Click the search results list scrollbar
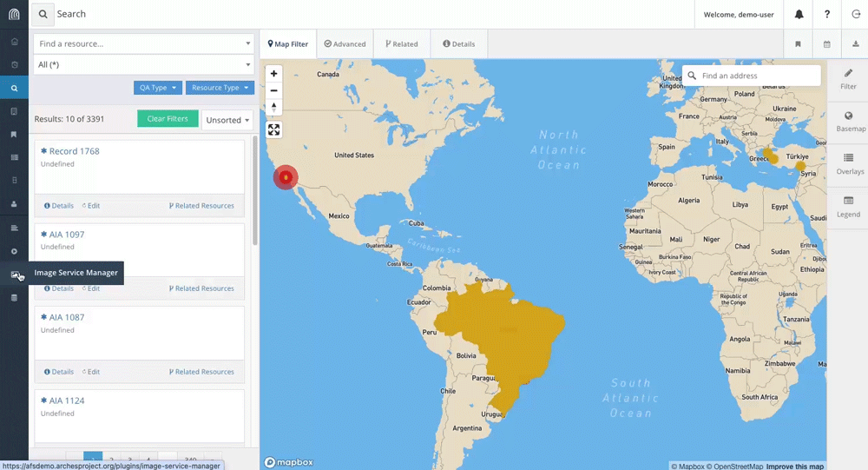Screen dimensions: 868x470 (255, 190)
